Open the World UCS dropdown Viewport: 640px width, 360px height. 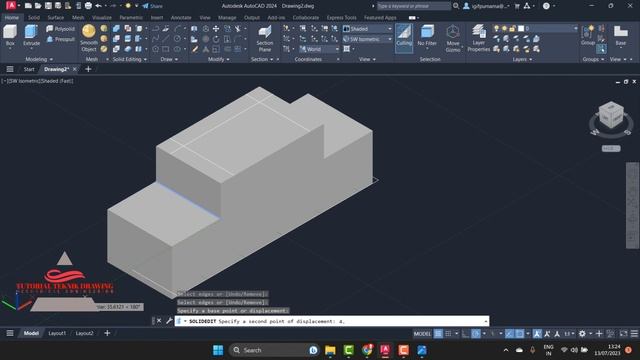(319, 49)
